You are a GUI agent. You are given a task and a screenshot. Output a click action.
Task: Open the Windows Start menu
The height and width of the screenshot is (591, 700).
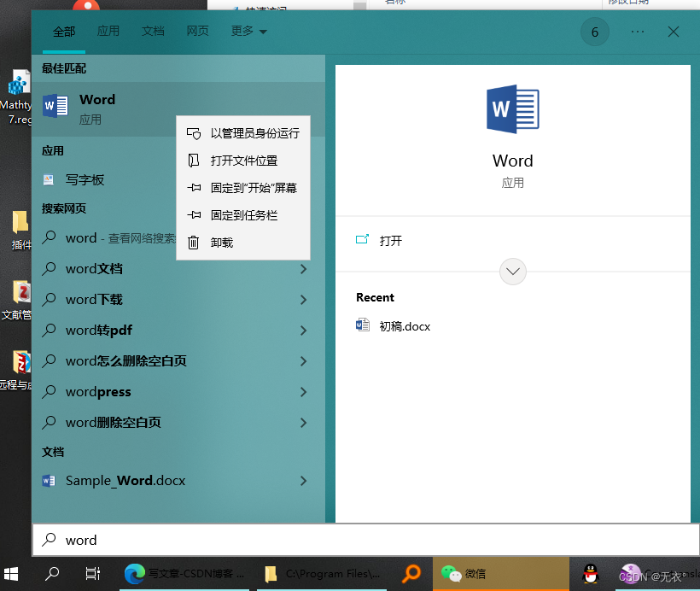(11, 574)
